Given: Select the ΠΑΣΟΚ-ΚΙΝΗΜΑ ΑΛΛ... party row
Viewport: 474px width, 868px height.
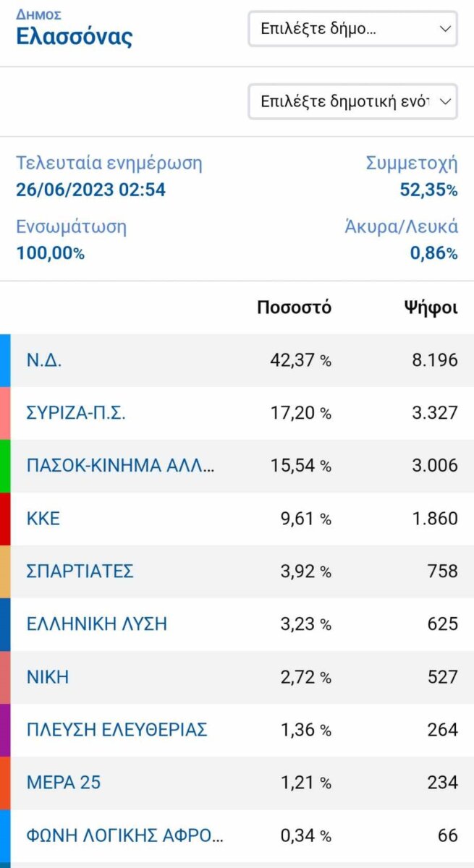Looking at the screenshot, I should 120,466.
